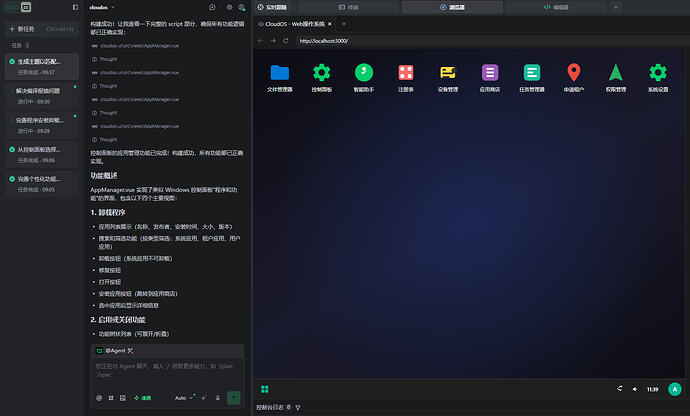Screen dimensions: 690x416
Task: Open the 注册表 red grid icon
Action: [406, 77]
